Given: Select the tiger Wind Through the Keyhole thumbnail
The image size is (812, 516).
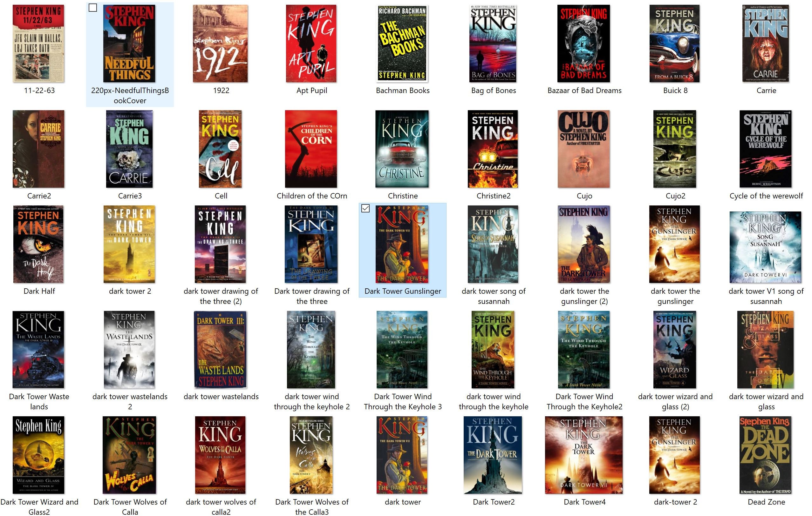Looking at the screenshot, I should [493, 350].
